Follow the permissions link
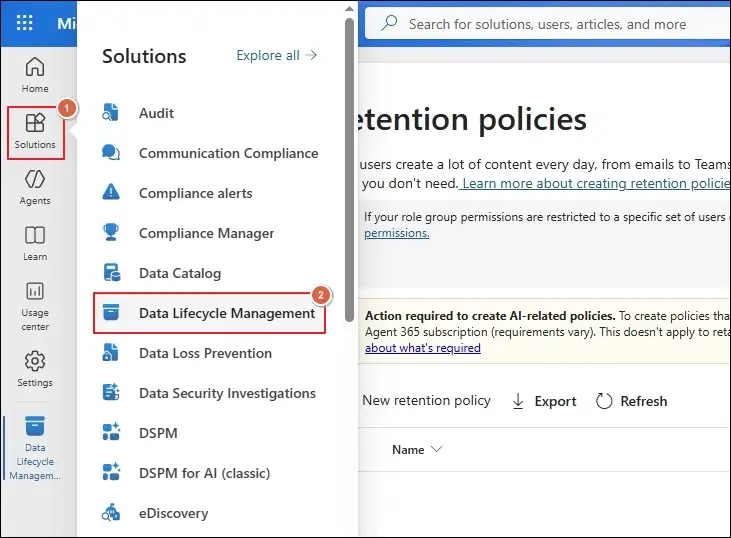731x538 pixels. tap(397, 233)
